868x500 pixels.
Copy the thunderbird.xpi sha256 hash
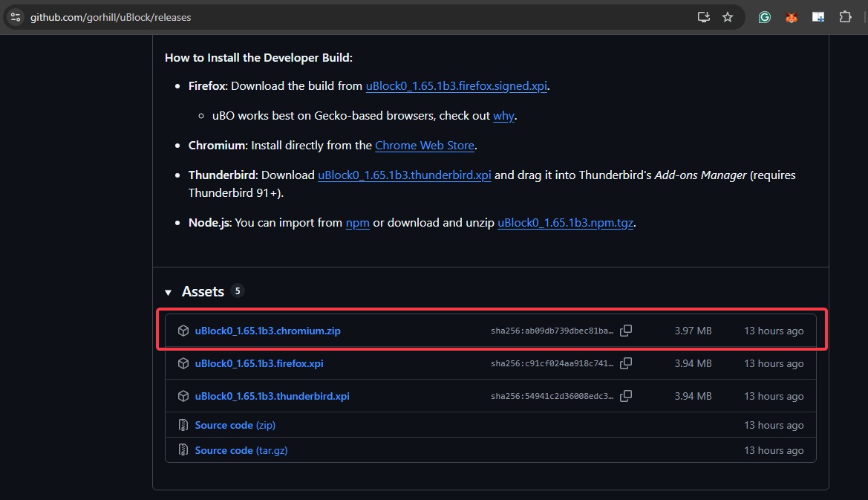626,396
